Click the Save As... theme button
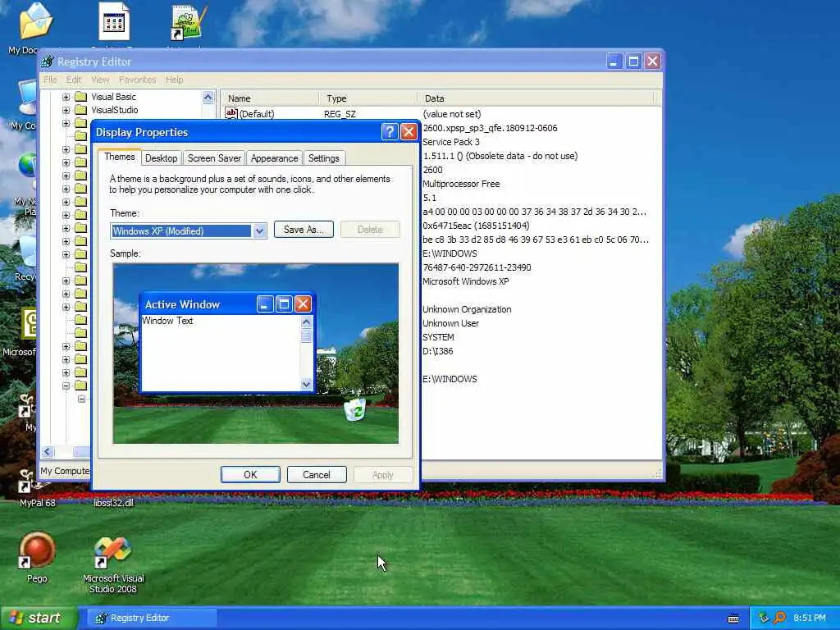Image resolution: width=840 pixels, height=630 pixels. 304,230
